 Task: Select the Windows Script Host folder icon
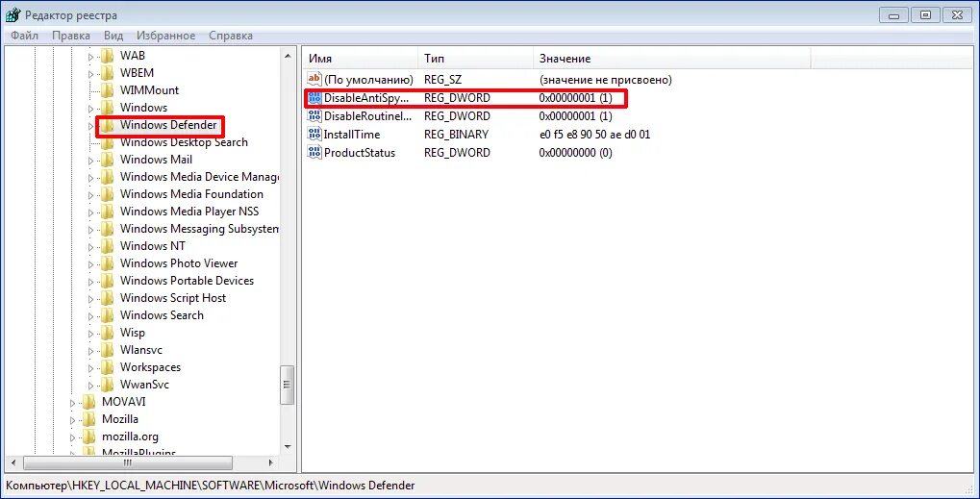107,298
